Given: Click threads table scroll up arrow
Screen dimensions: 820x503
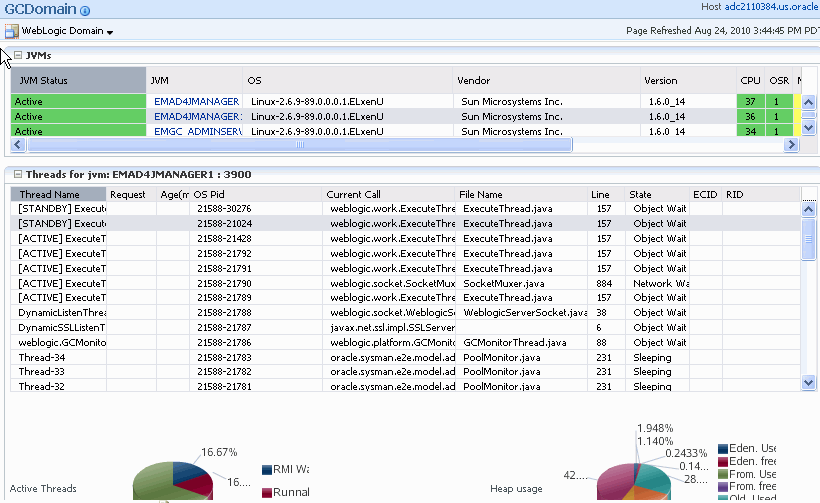Looking at the screenshot, I should click(x=808, y=210).
